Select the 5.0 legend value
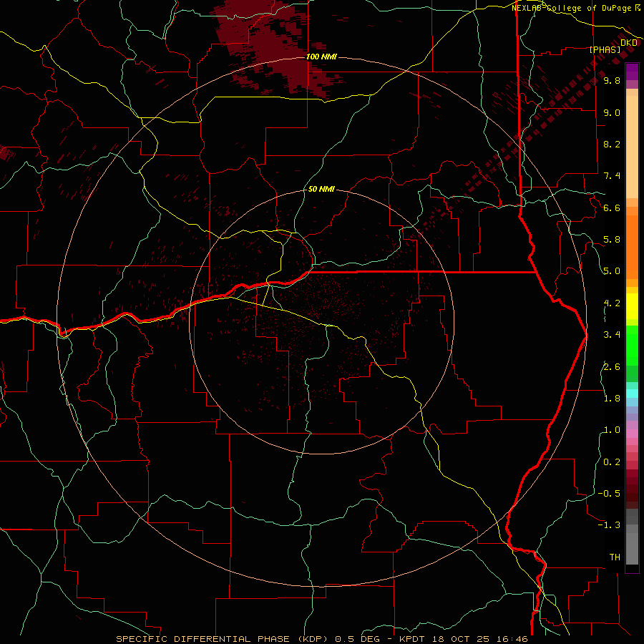This screenshot has height=644, width=644. 612,271
